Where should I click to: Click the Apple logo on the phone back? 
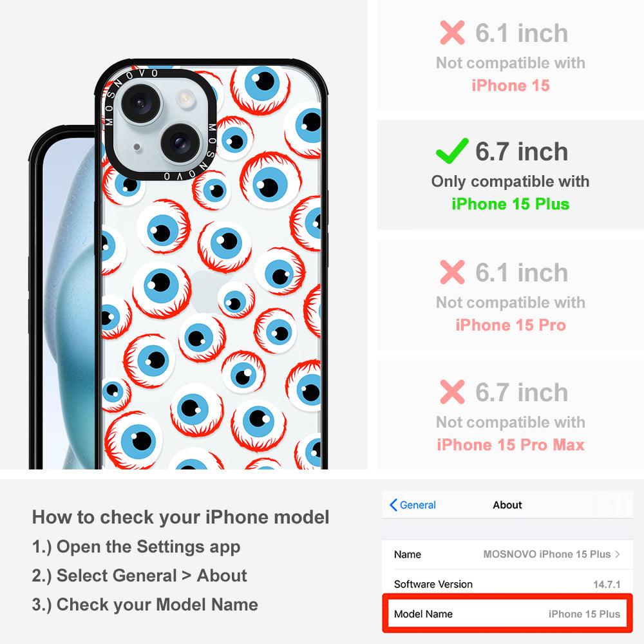(208, 291)
